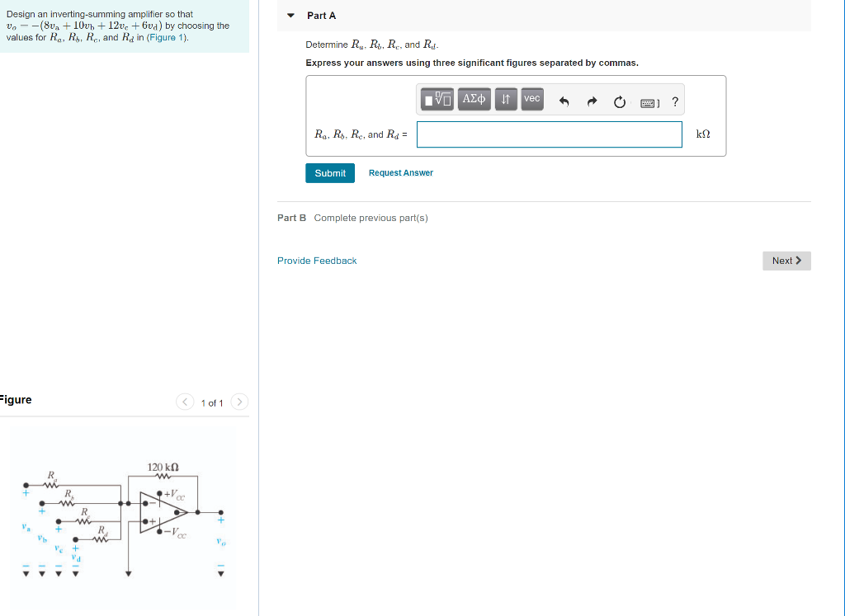Image resolution: width=845 pixels, height=616 pixels.
Task: Open the Provide Feedback link
Action: pos(317,260)
